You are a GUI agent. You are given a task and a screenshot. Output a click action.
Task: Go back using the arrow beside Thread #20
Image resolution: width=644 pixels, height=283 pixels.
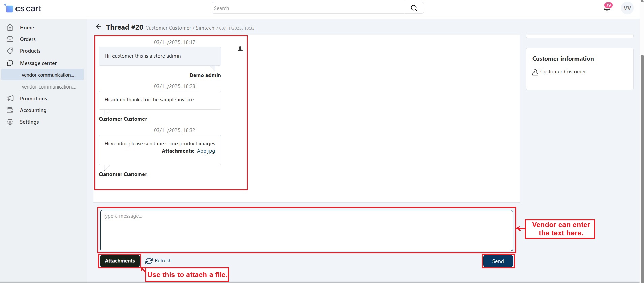point(99,27)
